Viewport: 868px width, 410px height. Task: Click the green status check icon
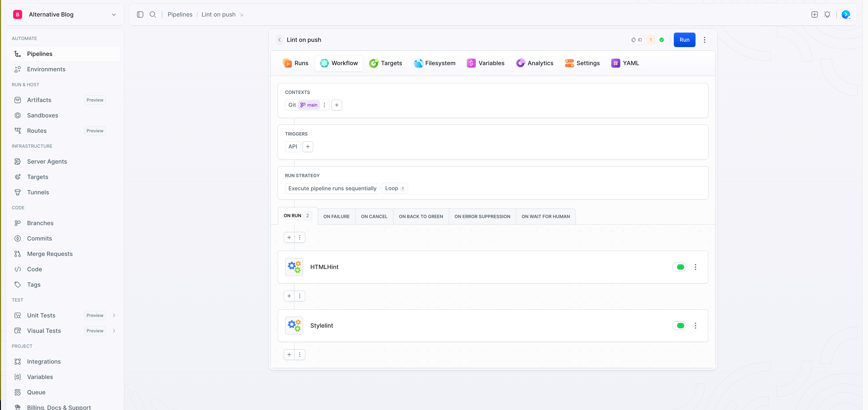coord(662,40)
